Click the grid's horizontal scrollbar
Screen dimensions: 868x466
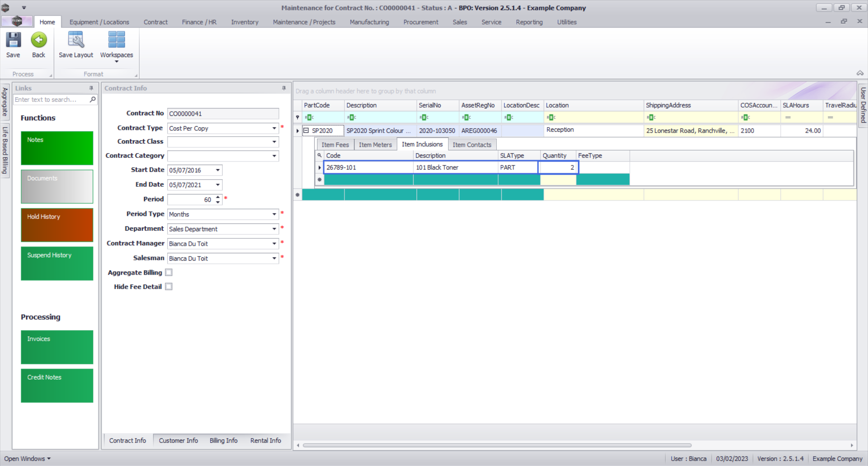click(x=497, y=445)
